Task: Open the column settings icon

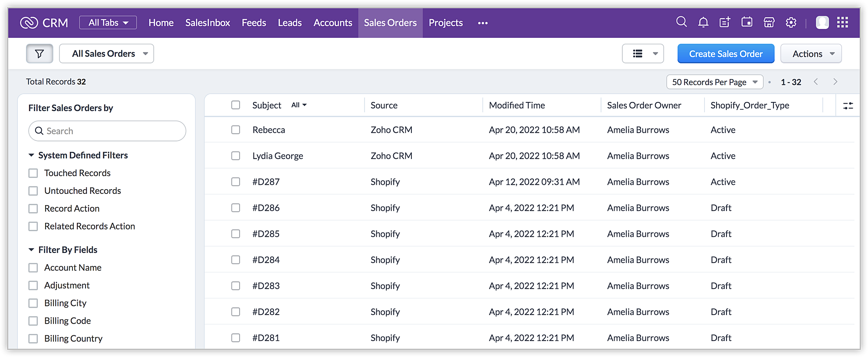Action: click(848, 105)
